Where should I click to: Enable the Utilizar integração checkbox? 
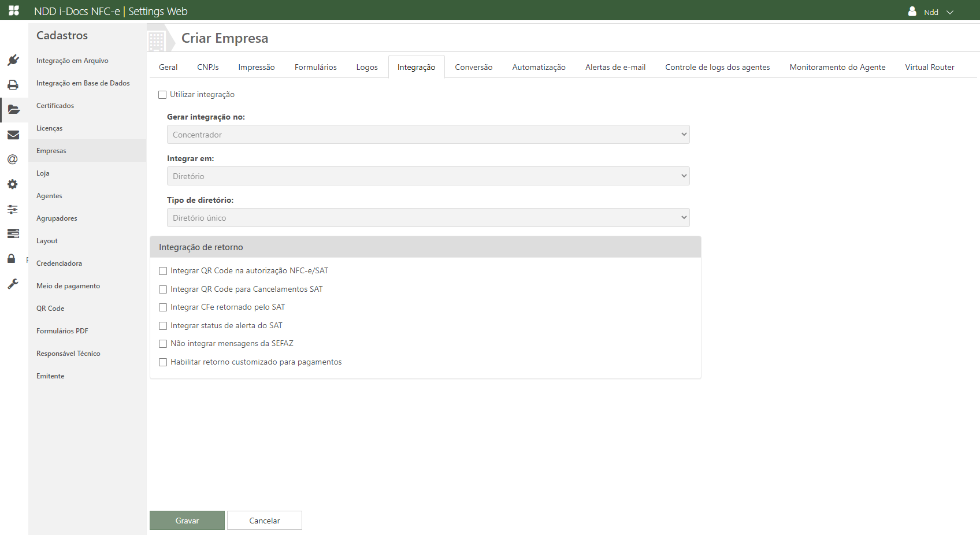(162, 95)
